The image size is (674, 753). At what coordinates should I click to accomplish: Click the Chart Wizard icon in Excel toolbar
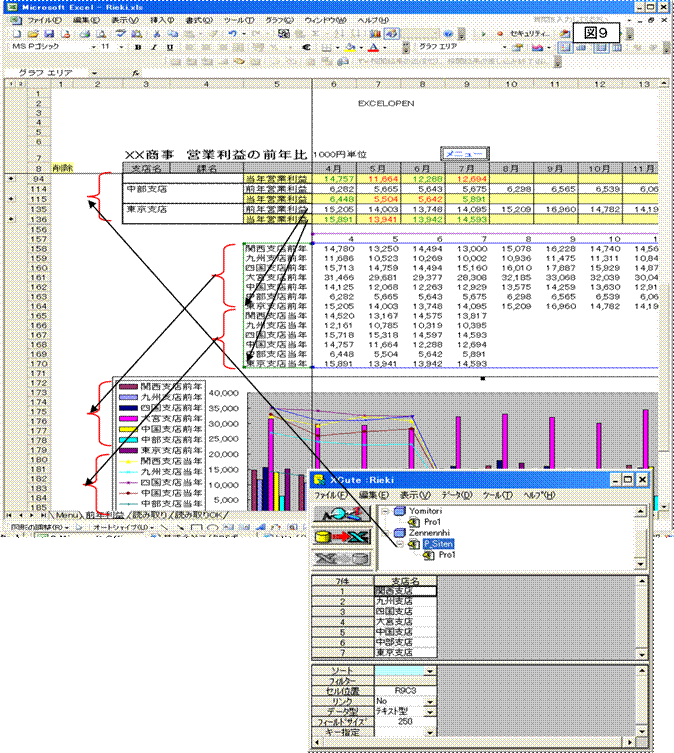pyautogui.click(x=375, y=34)
